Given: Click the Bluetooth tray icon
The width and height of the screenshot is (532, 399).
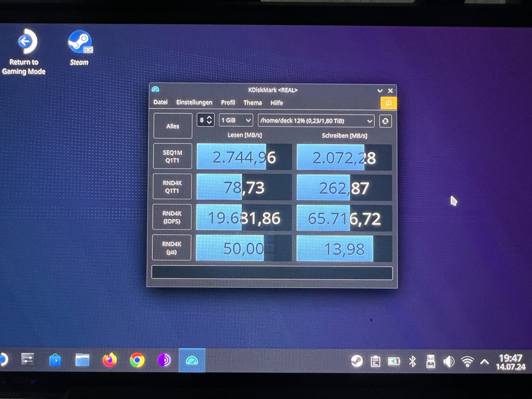Looking at the screenshot, I should tap(413, 361).
